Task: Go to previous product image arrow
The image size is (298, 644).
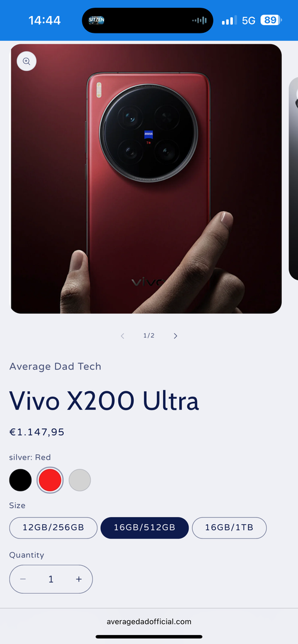Action: [122, 336]
